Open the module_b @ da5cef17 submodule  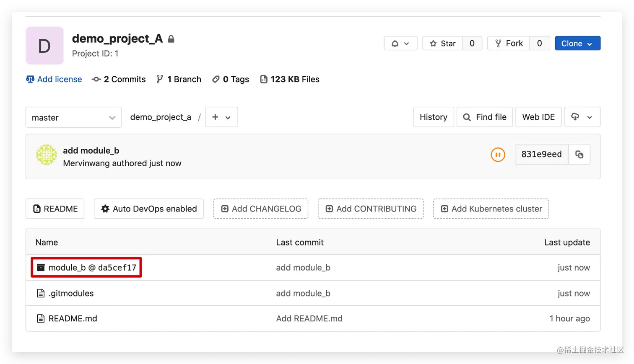pos(92,267)
